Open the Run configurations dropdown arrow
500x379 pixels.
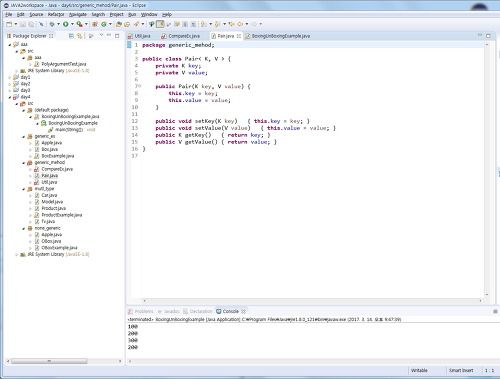72,24
